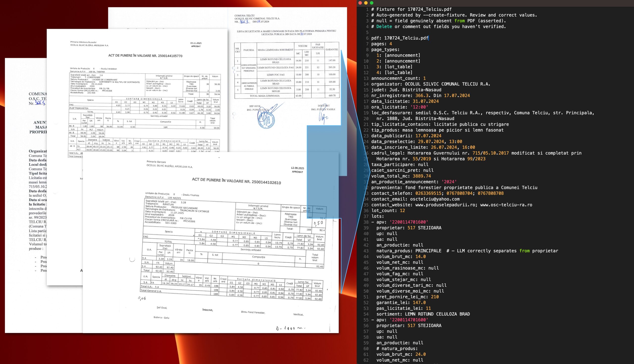Click the editor window title bar

(495, 3)
